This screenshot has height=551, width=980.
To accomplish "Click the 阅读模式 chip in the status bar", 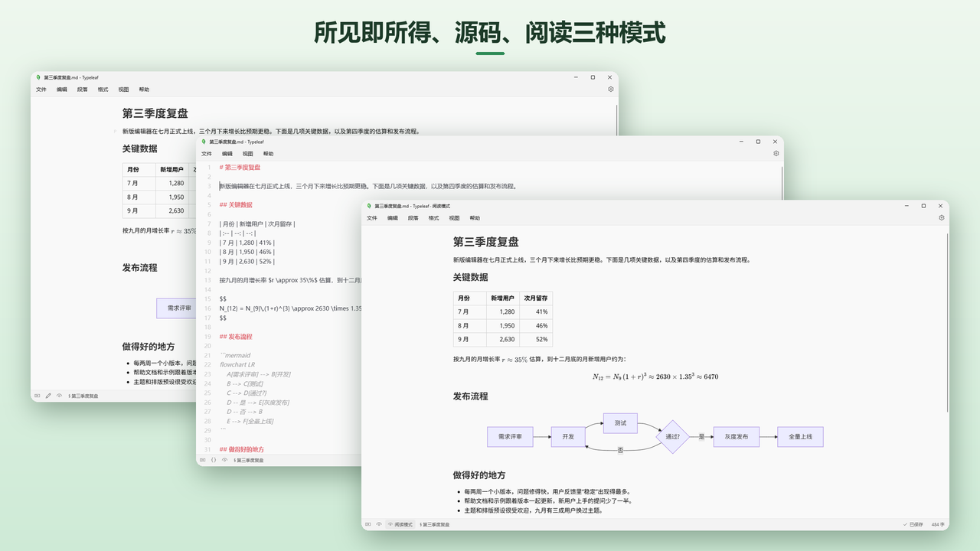I will pos(400,524).
